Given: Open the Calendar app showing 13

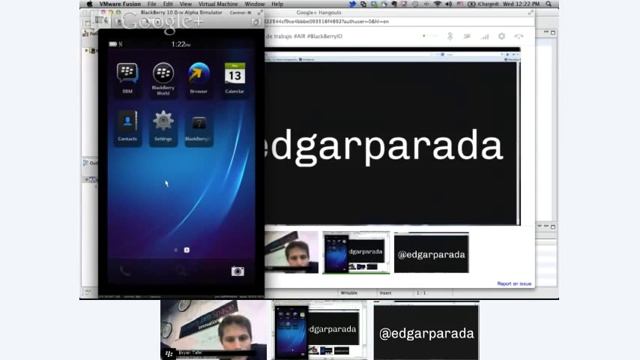Looking at the screenshot, I should pyautogui.click(x=234, y=78).
